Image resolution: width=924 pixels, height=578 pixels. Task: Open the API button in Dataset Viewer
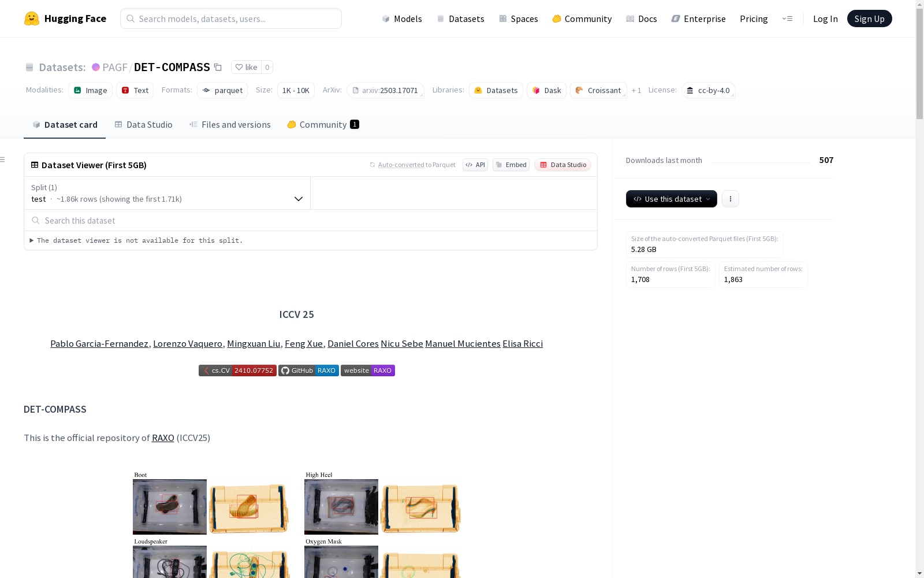coord(475,165)
